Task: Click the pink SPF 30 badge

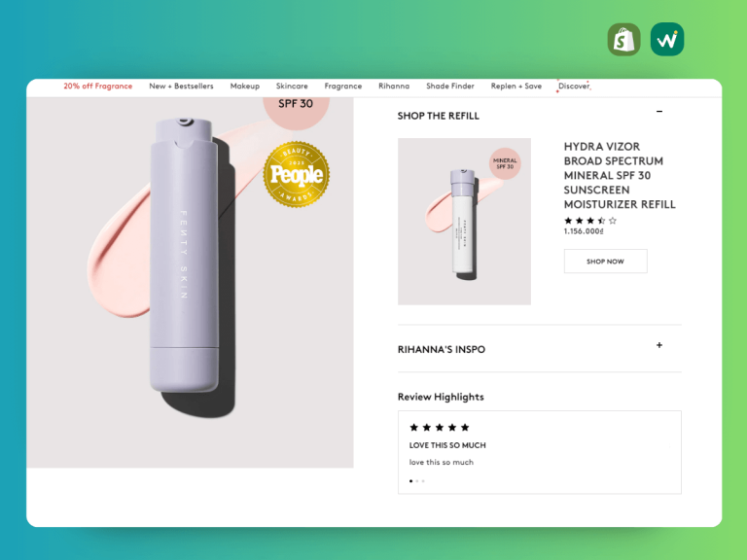Action: click(x=296, y=112)
